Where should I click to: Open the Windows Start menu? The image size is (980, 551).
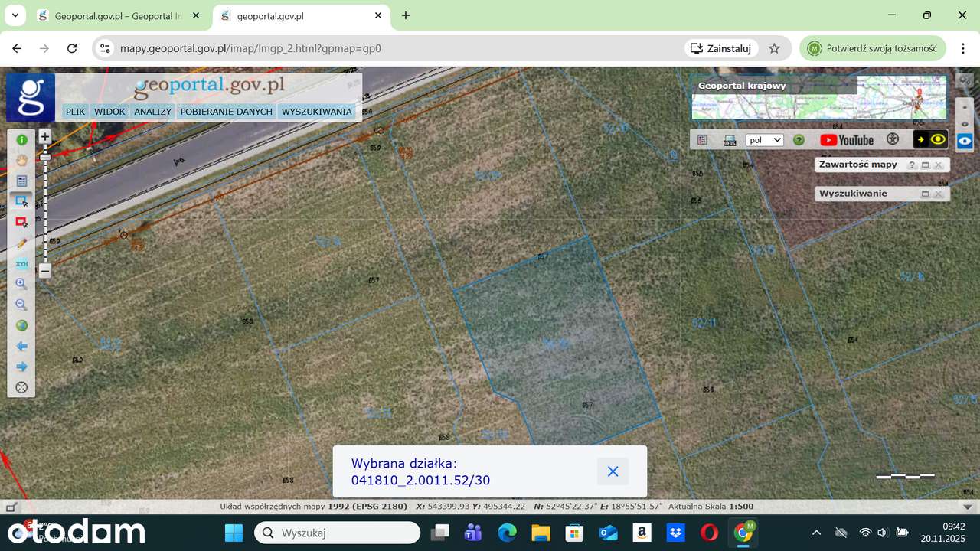[x=234, y=533]
